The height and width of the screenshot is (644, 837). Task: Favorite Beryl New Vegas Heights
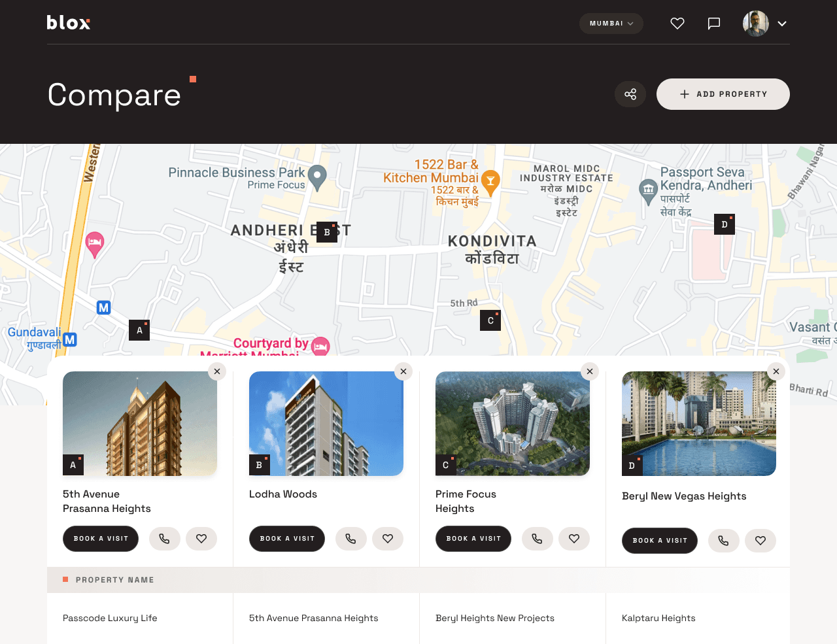(x=760, y=541)
